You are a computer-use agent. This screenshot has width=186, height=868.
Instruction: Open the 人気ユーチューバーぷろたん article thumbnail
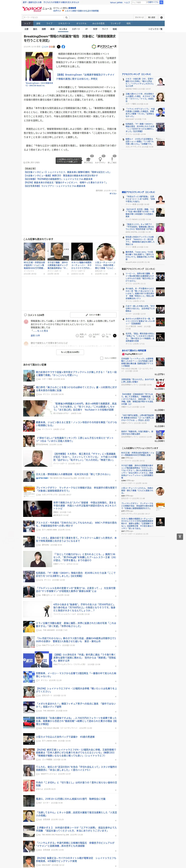(x=106, y=251)
